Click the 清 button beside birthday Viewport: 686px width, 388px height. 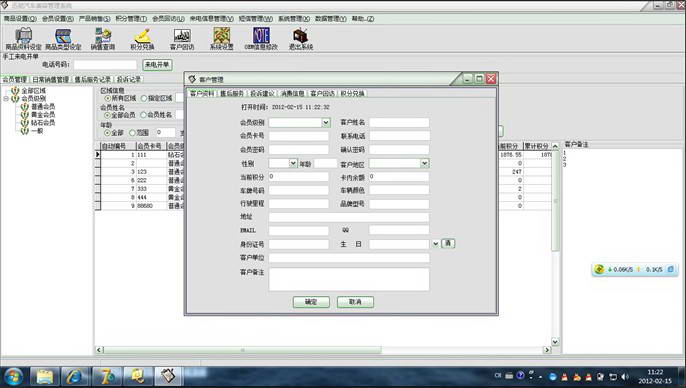(448, 244)
